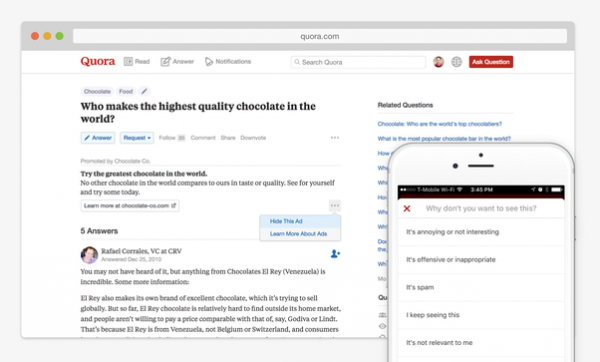The image size is (600, 362).
Task: Click Comment under the question
Action: click(203, 138)
